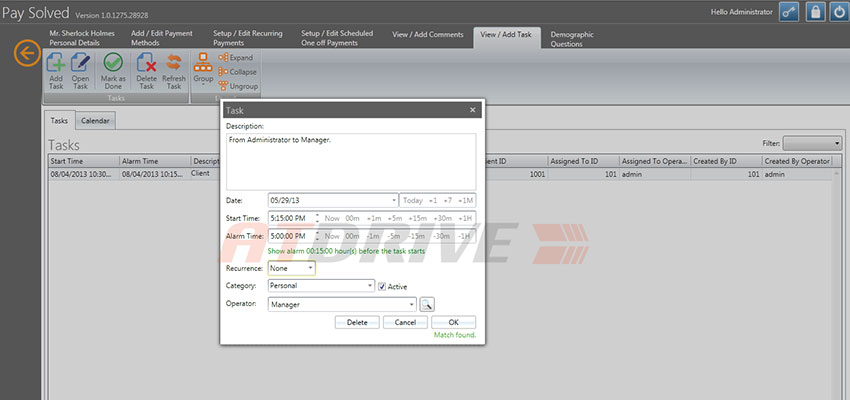Image resolution: width=850 pixels, height=400 pixels.
Task: Open the Operator dropdown showing Manager
Action: click(412, 305)
